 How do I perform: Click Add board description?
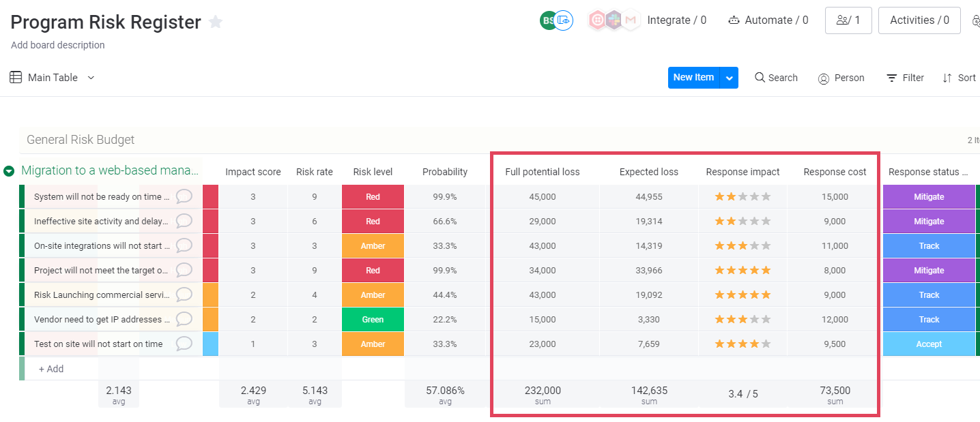pos(57,45)
